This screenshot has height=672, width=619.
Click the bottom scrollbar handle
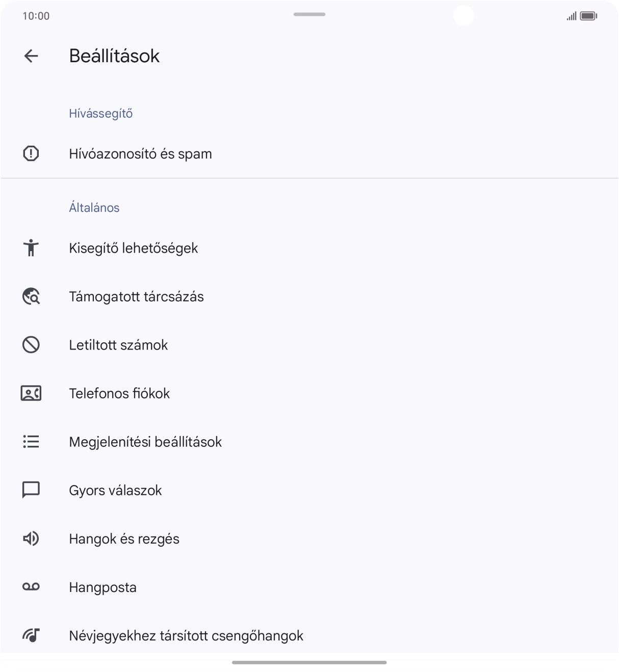309,663
